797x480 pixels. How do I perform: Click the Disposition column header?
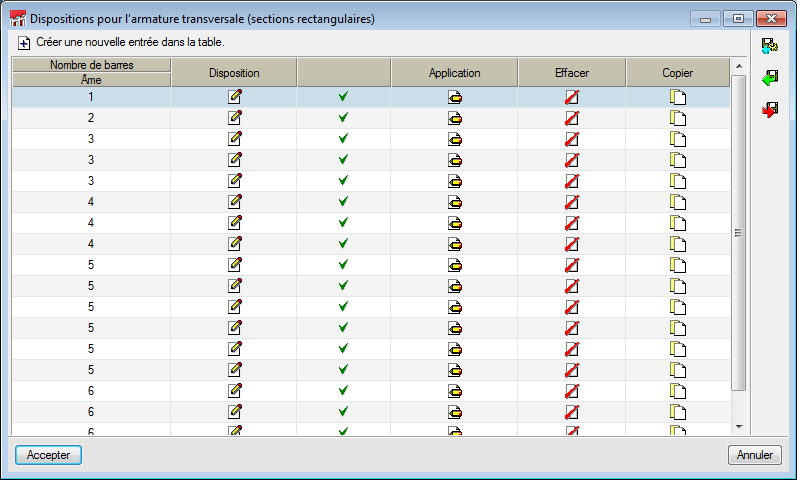point(234,73)
